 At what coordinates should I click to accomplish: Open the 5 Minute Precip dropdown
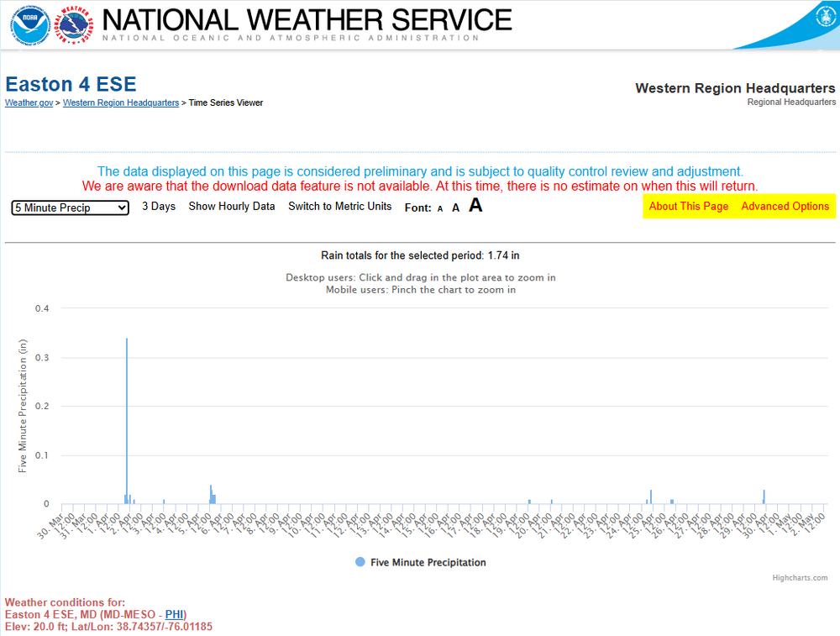pyautogui.click(x=71, y=208)
